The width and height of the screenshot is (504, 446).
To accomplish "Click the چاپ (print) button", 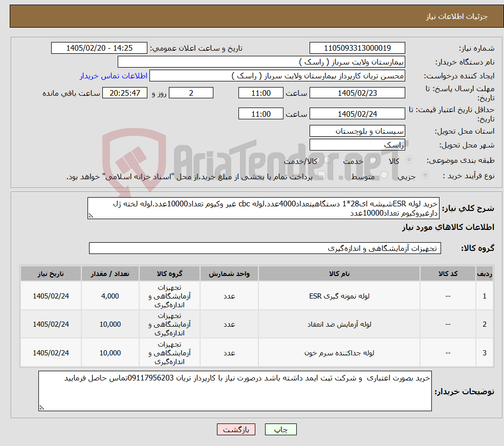I will point(280,429).
